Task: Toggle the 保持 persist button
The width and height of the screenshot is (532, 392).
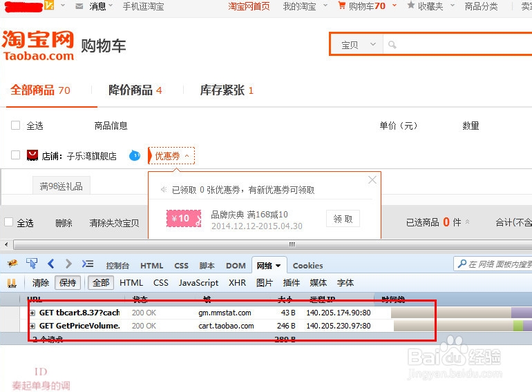Action: click(x=68, y=282)
